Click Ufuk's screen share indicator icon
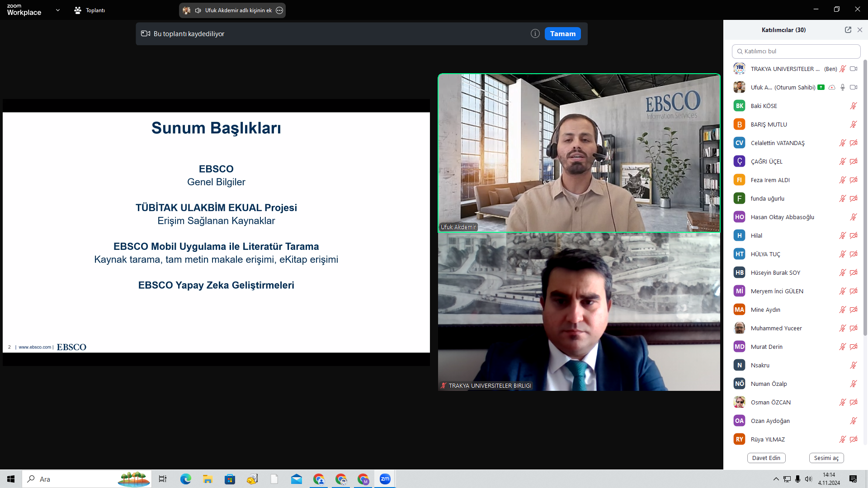868x488 pixels. [821, 88]
